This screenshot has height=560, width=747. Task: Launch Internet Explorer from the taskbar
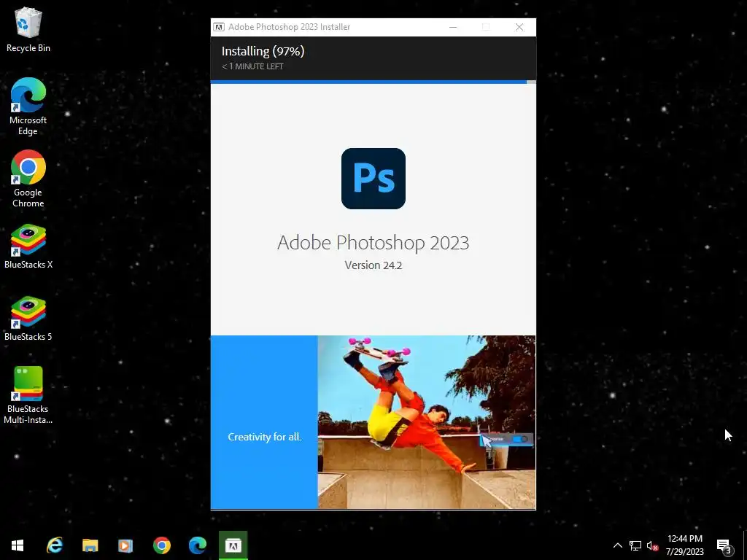point(54,545)
